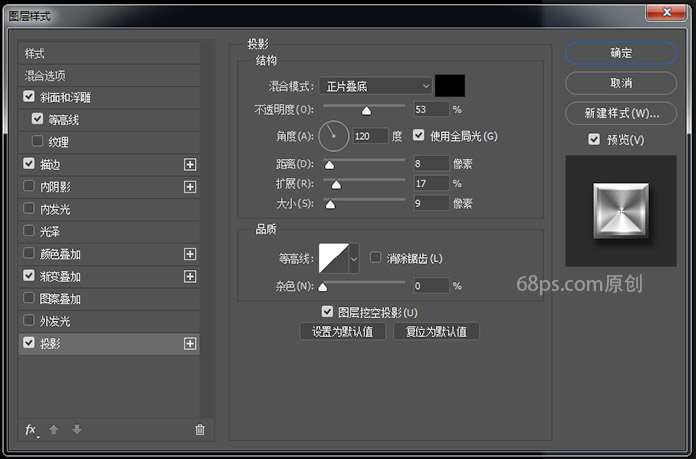
Task: Click 设置为默认值 button
Action: (x=343, y=332)
